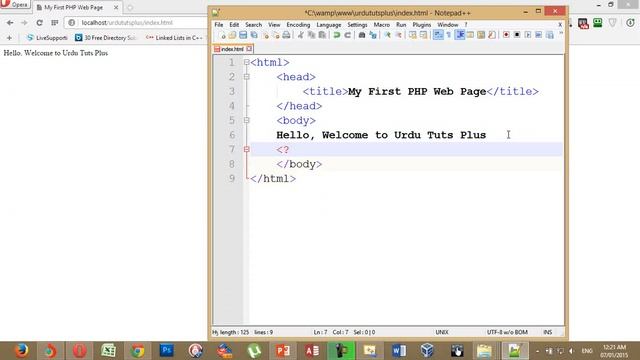640x360 pixels.
Task: Open the Language menu
Action: click(329, 25)
